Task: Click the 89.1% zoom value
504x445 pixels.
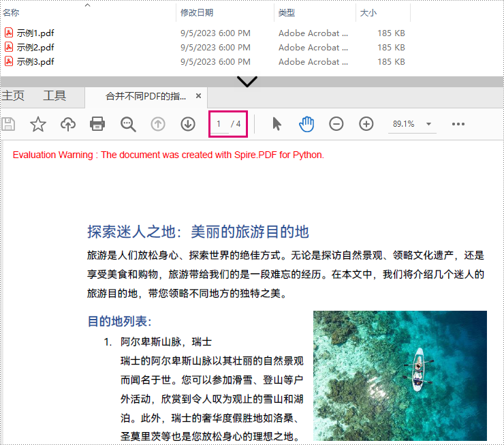Action: [x=403, y=124]
